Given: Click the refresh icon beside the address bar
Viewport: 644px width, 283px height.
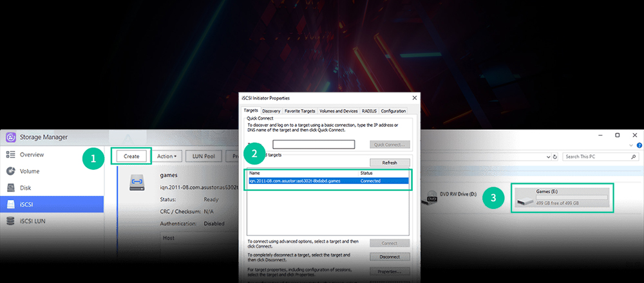Looking at the screenshot, I should [555, 156].
